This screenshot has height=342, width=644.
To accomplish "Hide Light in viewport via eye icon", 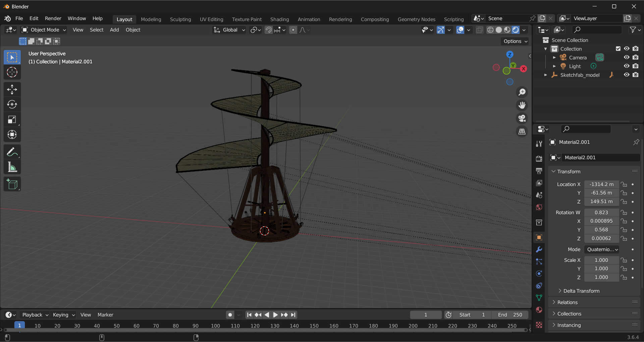I will [x=627, y=66].
